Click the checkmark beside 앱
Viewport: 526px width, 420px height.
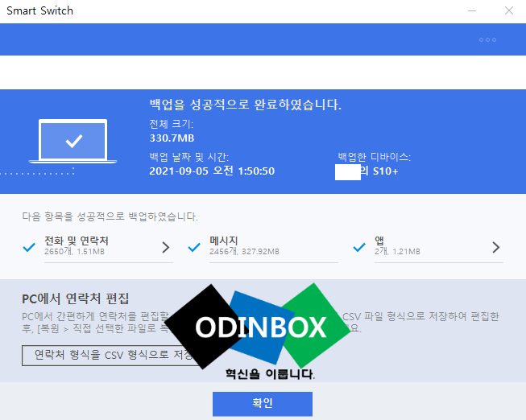pos(359,247)
